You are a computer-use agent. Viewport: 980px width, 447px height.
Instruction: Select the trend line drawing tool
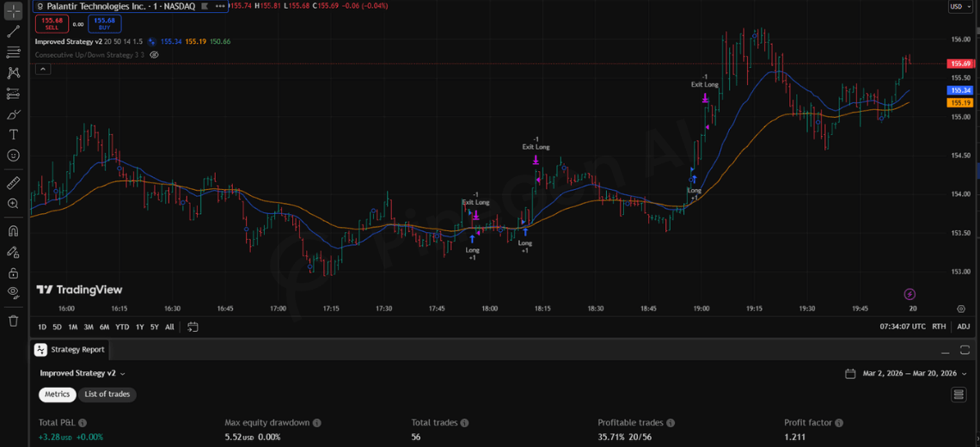pyautogui.click(x=13, y=32)
